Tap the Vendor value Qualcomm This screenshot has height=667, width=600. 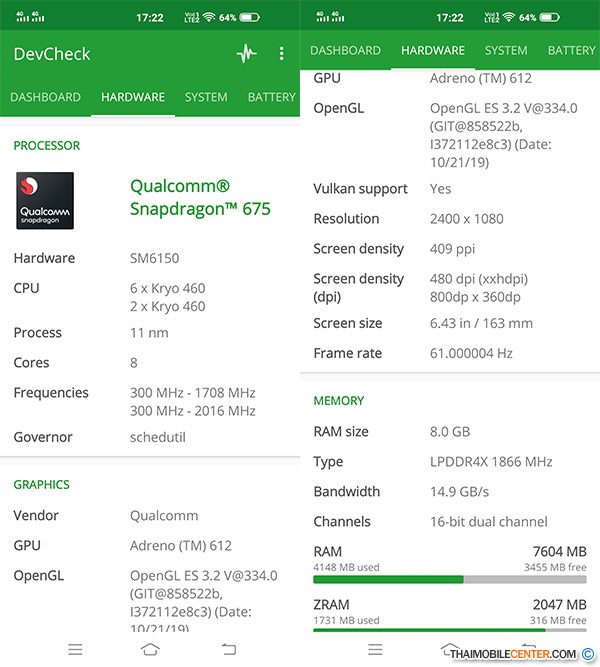click(x=164, y=516)
